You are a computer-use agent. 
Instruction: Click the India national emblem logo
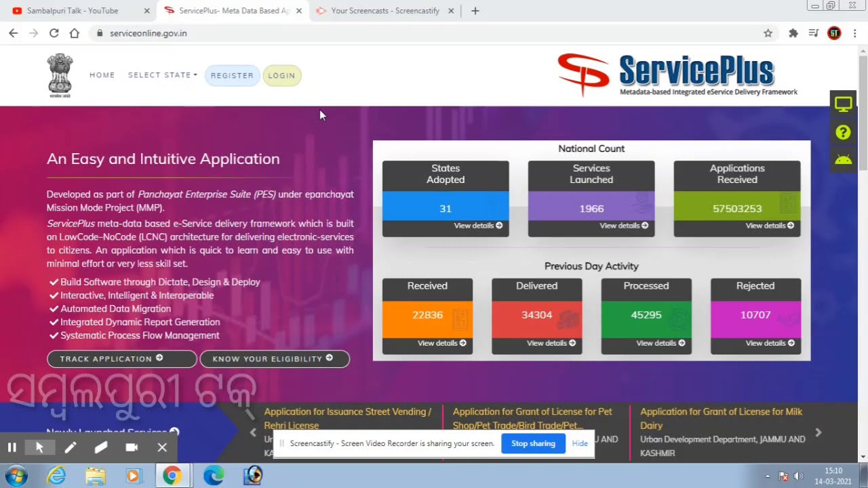pyautogui.click(x=60, y=75)
